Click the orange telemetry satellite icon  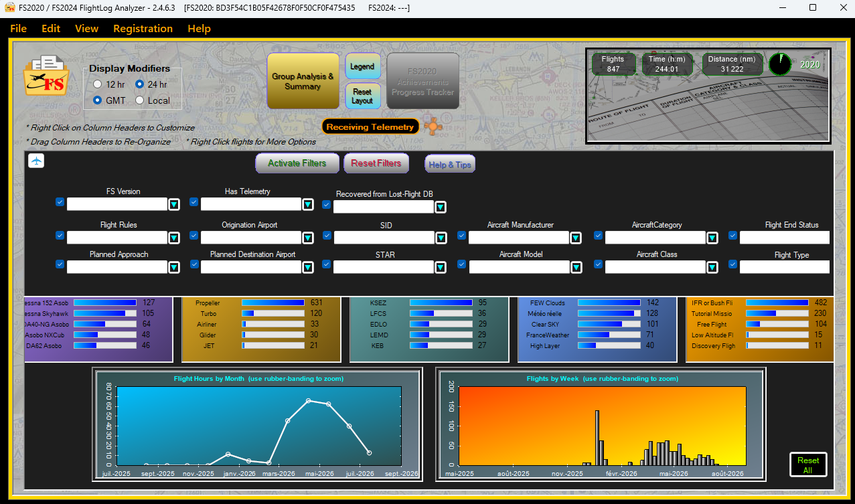[x=433, y=125]
